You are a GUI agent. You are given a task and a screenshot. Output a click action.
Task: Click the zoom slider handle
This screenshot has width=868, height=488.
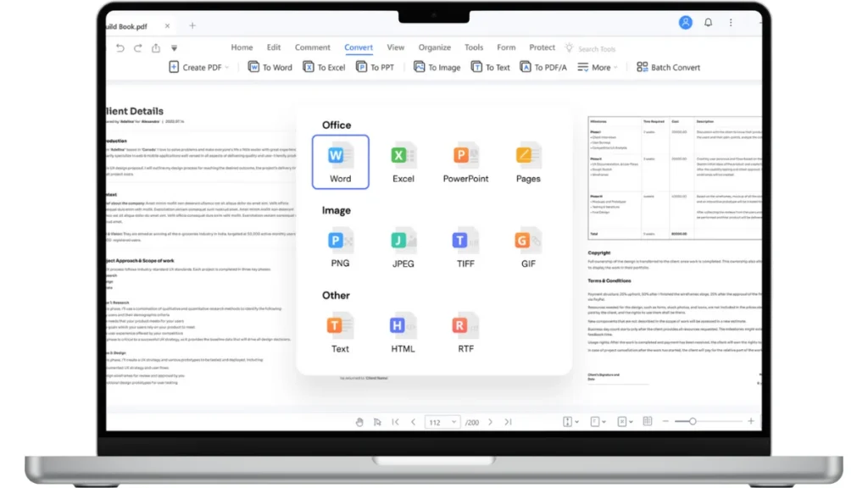pyautogui.click(x=693, y=422)
